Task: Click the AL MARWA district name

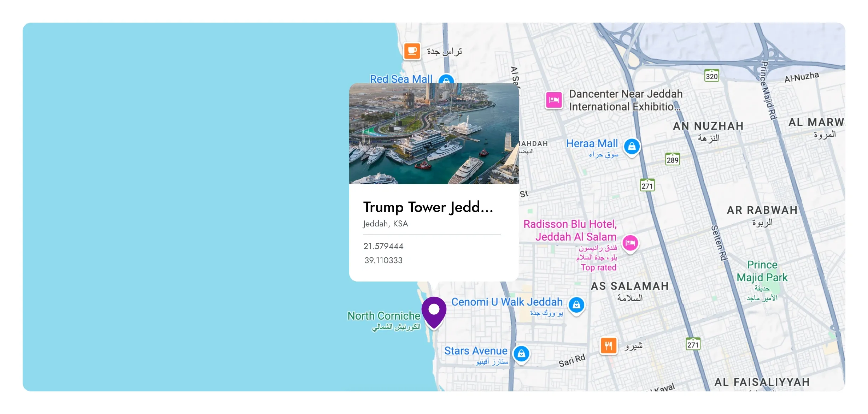Action: (816, 122)
